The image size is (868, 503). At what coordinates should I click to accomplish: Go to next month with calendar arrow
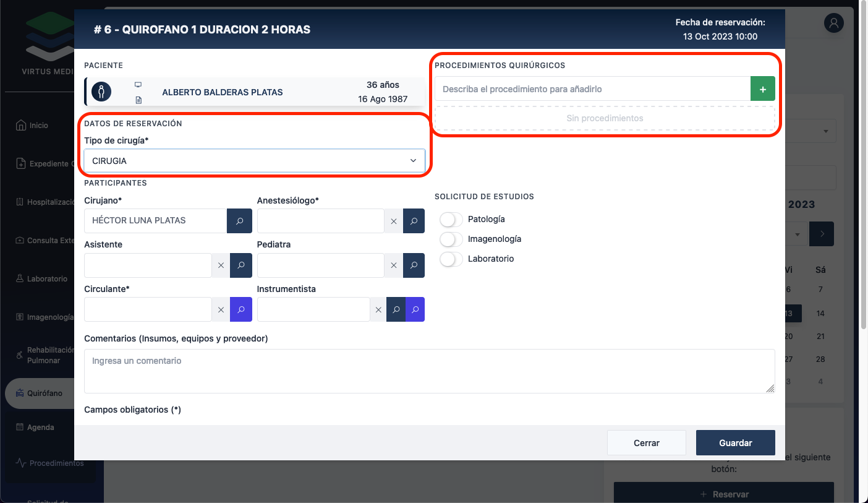(822, 234)
